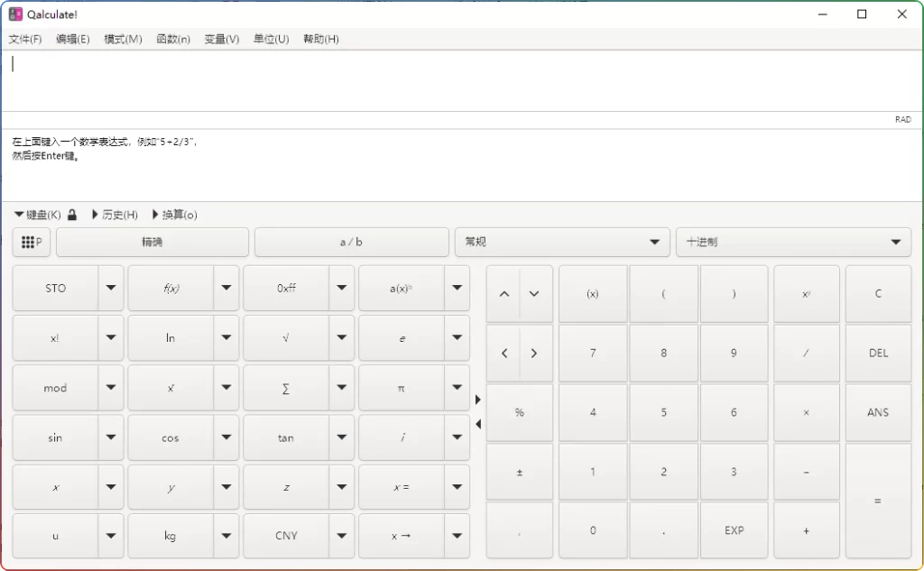Click the STO store key
Image resolution: width=924 pixels, height=571 pixels.
point(55,288)
